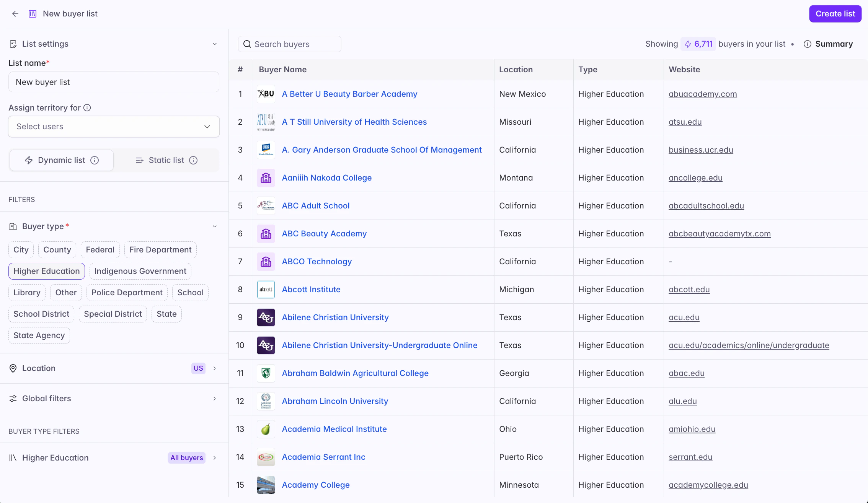868x503 pixels.
Task: Toggle the Fire Department buyer type chip
Action: pos(160,250)
